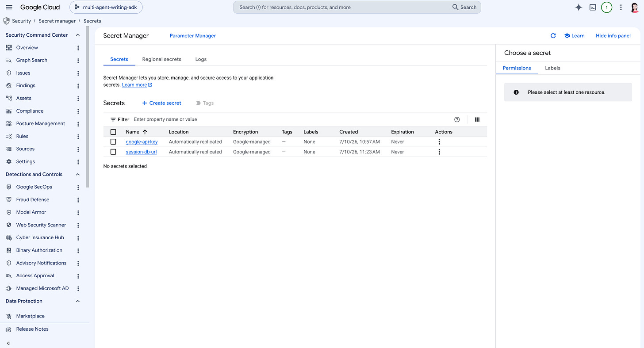
Task: Check the google-api-key row checkbox
Action: coord(113,142)
